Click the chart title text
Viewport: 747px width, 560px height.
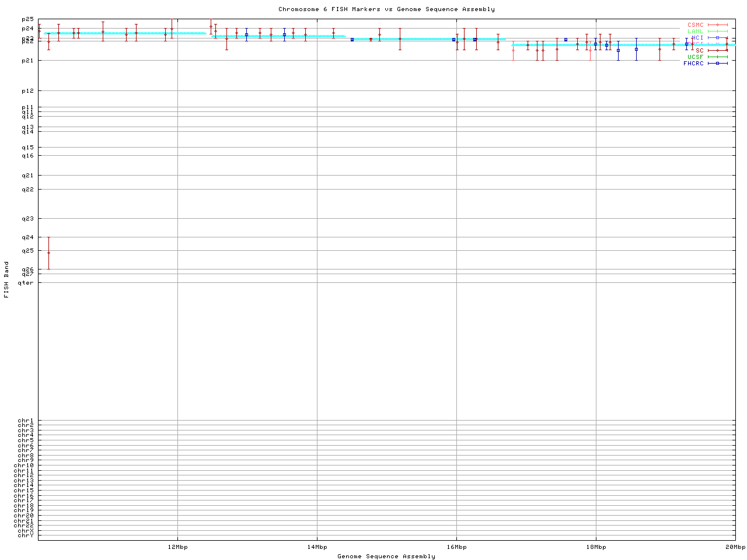click(x=386, y=9)
